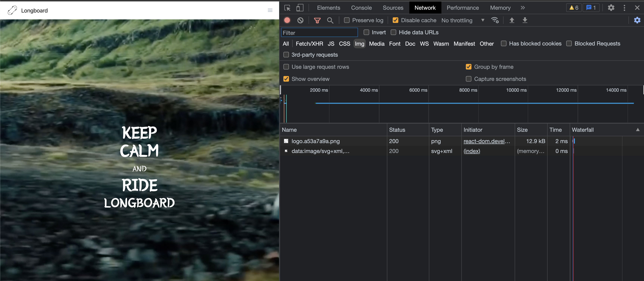Open the Longboard hamburger menu
The image size is (644, 281).
coord(270,10)
